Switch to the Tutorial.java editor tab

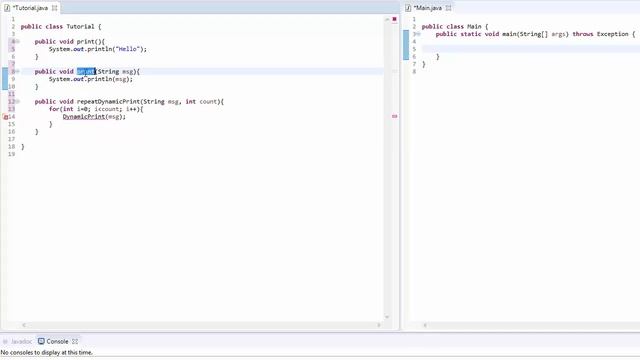[30, 8]
